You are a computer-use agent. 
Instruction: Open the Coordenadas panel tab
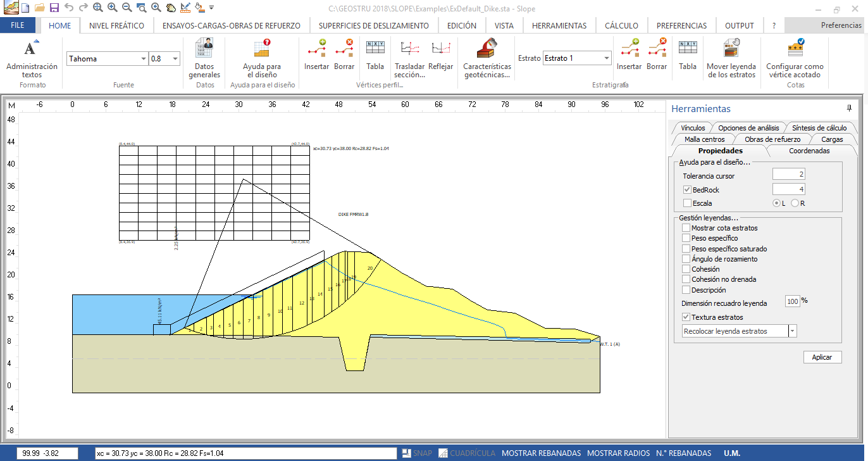tap(809, 151)
